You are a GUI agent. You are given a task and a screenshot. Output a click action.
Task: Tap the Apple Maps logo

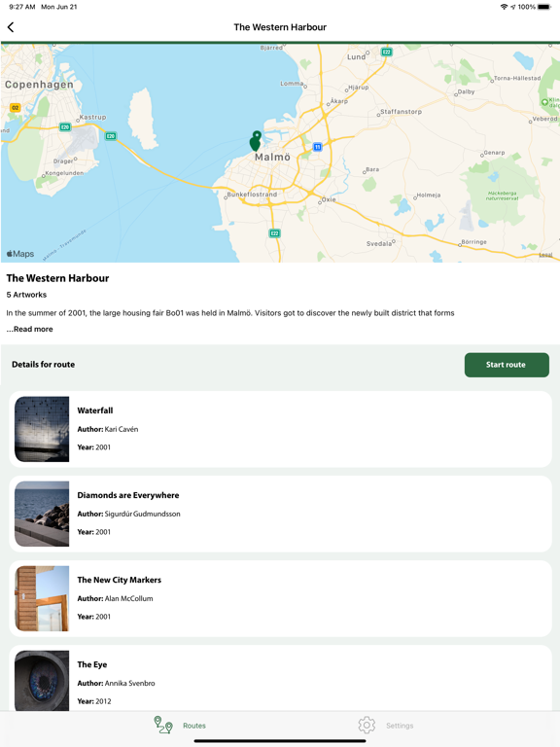click(20, 254)
